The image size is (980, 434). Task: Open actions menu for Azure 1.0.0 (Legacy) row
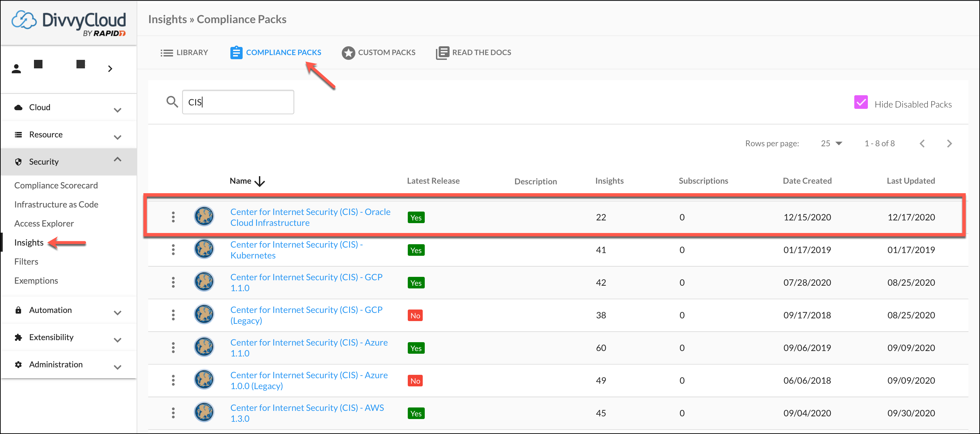click(173, 381)
